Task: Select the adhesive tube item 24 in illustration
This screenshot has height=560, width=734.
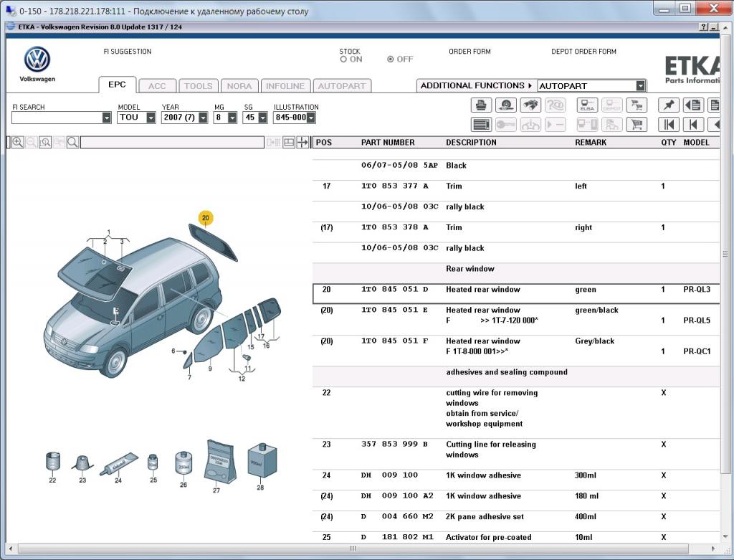Action: (x=118, y=465)
